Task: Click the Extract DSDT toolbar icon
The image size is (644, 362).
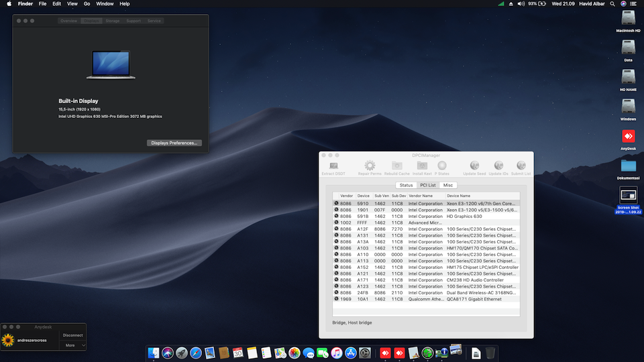Action: [x=333, y=166]
